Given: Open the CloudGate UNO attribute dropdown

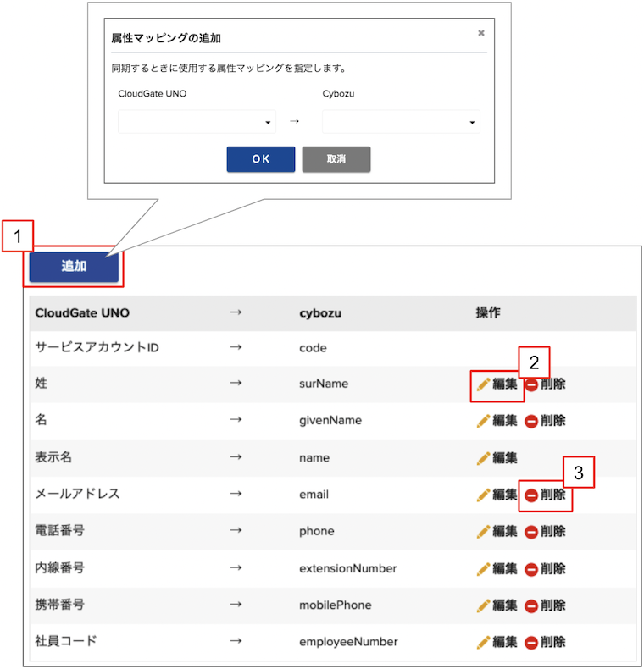Looking at the screenshot, I should coord(197,122).
